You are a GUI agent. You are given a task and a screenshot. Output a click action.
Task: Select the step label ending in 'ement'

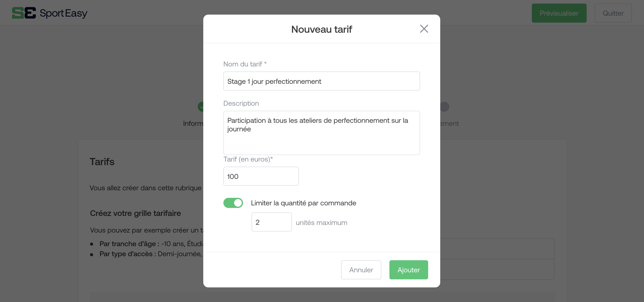[449, 124]
